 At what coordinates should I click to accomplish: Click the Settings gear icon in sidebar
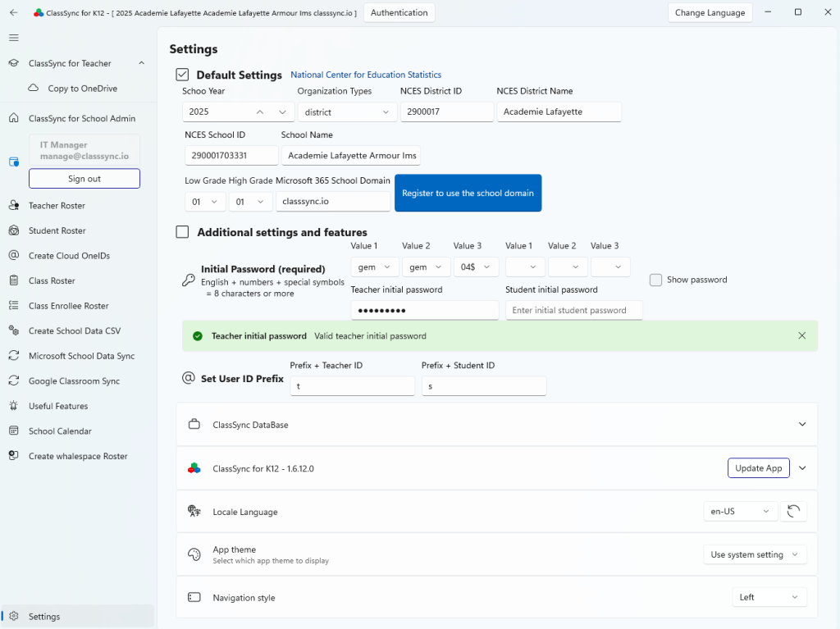(14, 616)
